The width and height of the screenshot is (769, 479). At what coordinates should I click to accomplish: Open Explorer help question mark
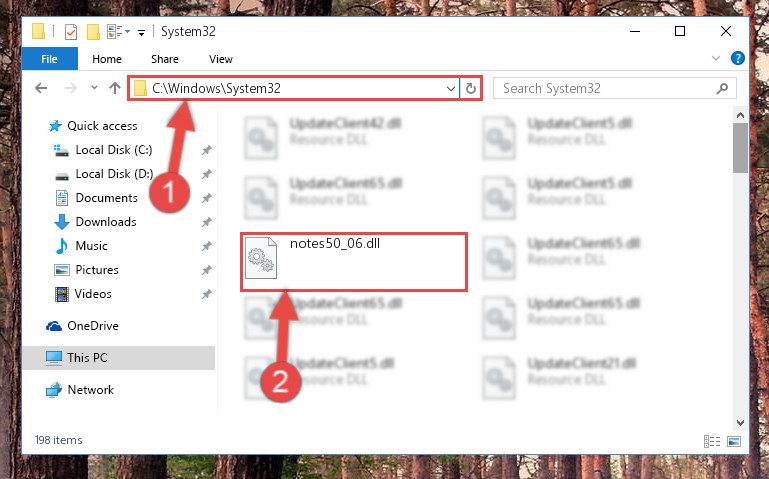tap(738, 58)
